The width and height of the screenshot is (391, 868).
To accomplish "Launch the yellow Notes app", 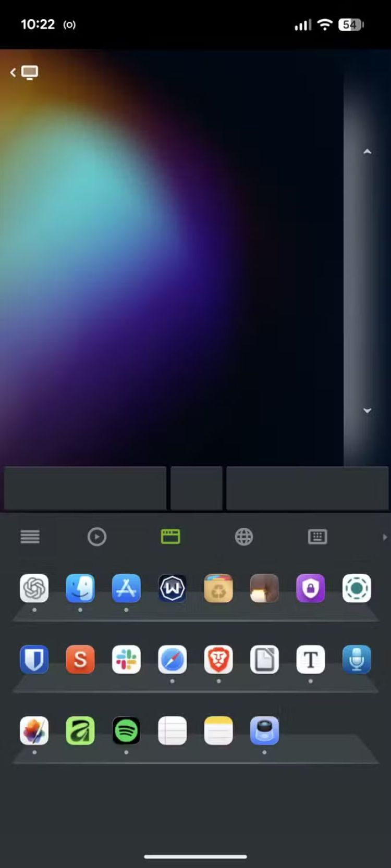I will coord(218,731).
